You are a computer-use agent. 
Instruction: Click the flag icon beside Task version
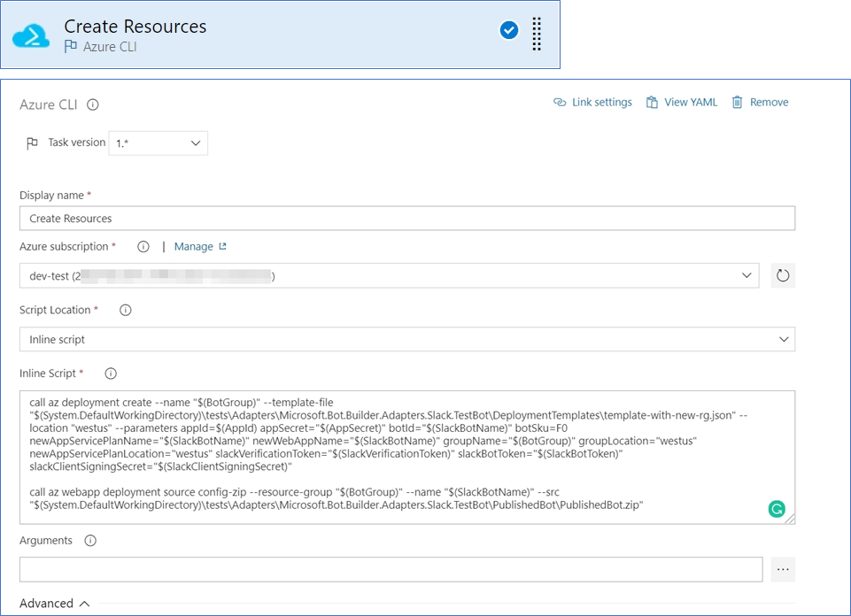click(x=32, y=142)
